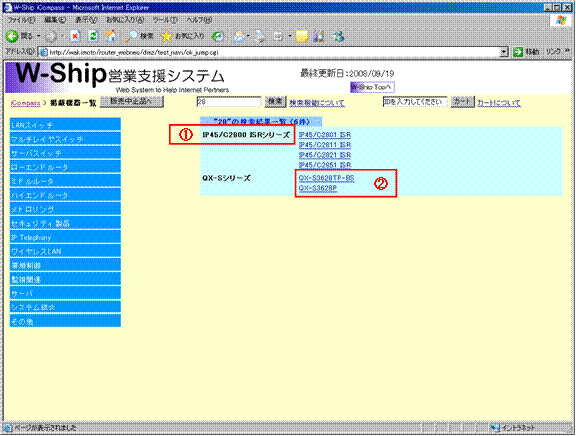Open the IP45/C2851 ISR link

[325, 165]
